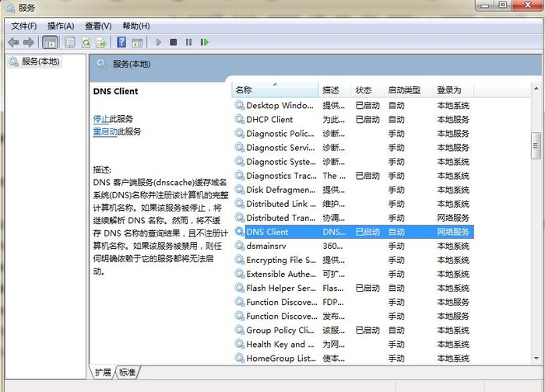Click the Distributed Tran... gear icon

click(239, 217)
